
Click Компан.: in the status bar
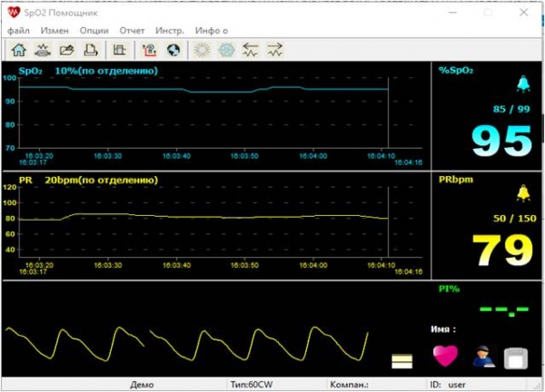tap(349, 385)
